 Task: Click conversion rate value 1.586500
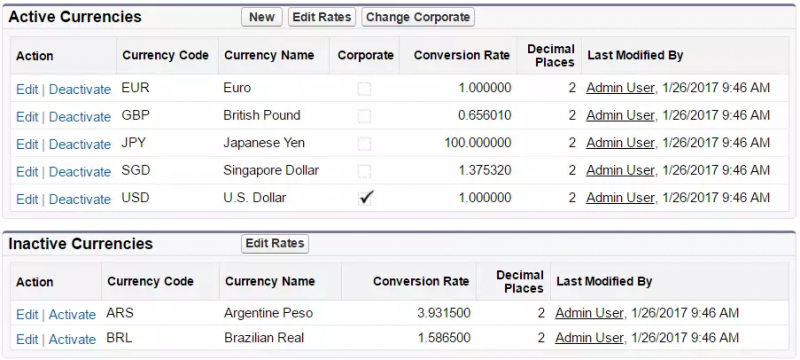coord(444,338)
